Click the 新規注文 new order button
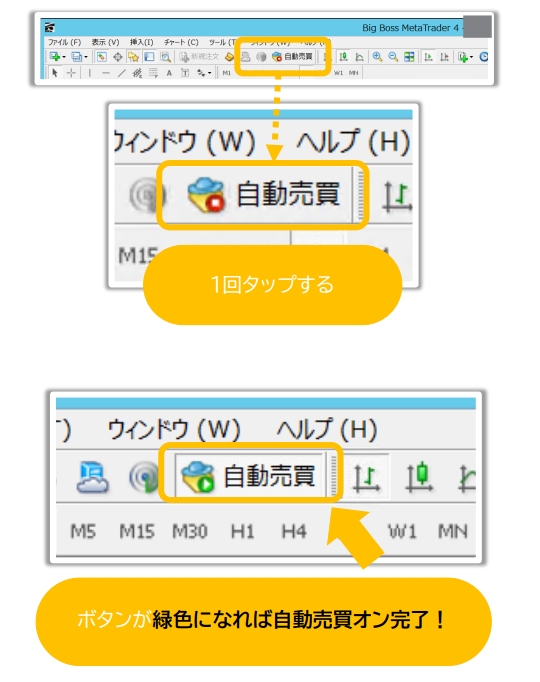The height and width of the screenshot is (682, 540). [200, 57]
